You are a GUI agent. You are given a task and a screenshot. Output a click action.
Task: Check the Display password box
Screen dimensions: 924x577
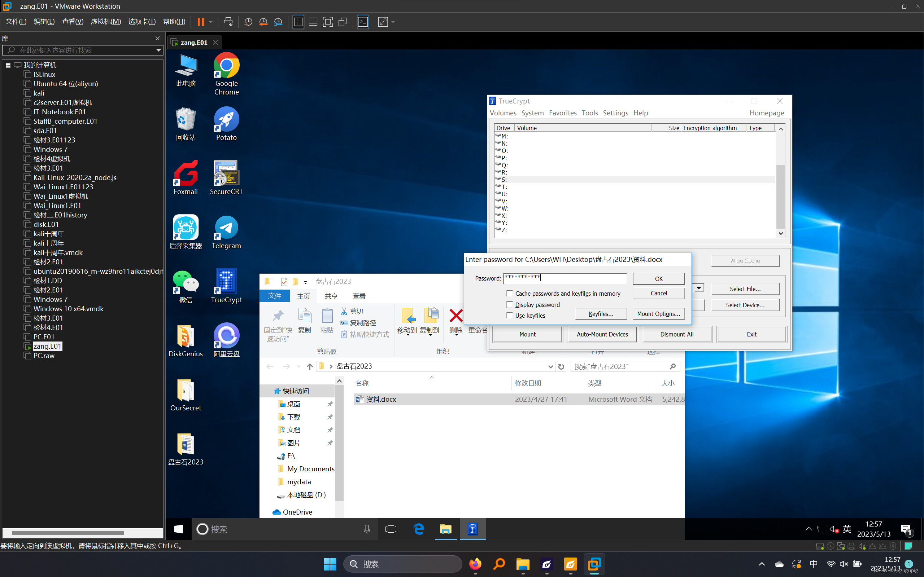[x=509, y=304]
